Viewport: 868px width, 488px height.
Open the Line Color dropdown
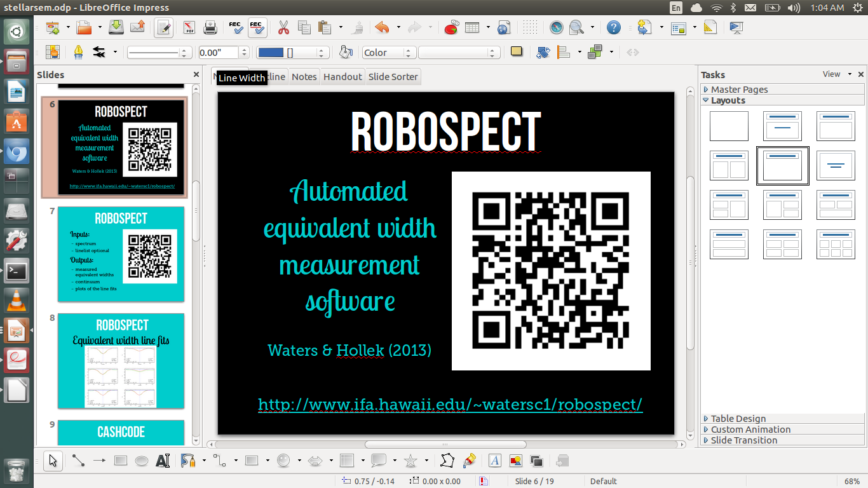click(293, 53)
